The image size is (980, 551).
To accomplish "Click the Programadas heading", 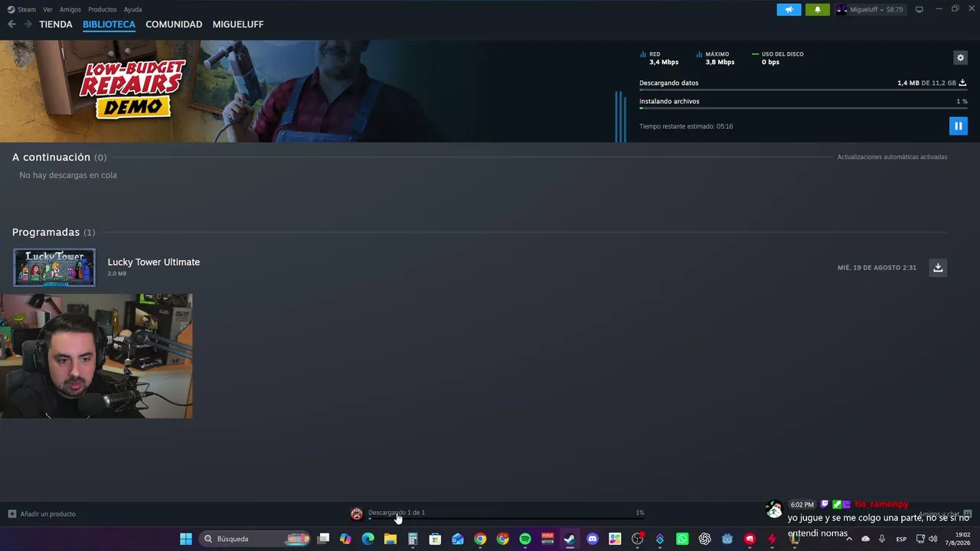I will pos(46,232).
